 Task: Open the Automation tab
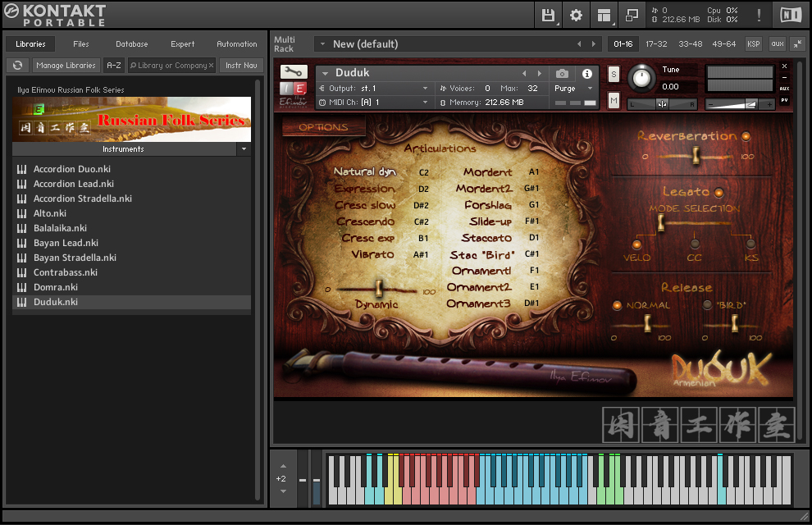point(236,44)
